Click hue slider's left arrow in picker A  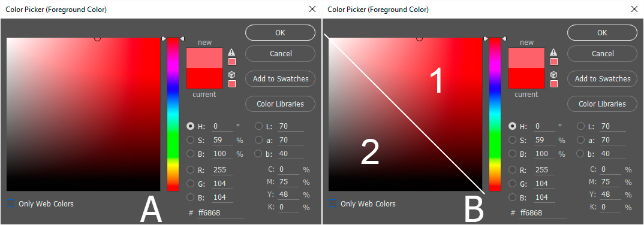pos(164,38)
